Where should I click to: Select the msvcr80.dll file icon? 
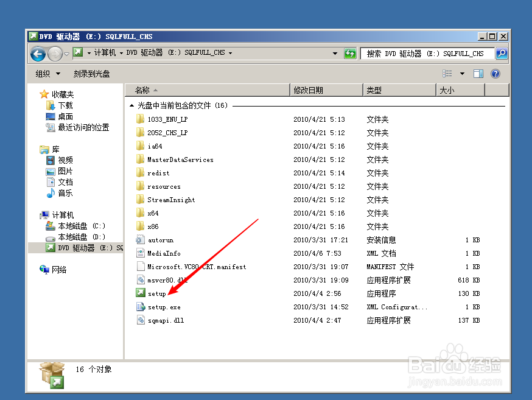[140, 280]
